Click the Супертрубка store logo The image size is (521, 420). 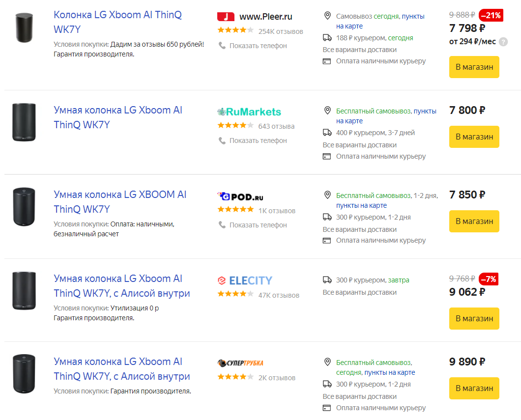tap(240, 363)
